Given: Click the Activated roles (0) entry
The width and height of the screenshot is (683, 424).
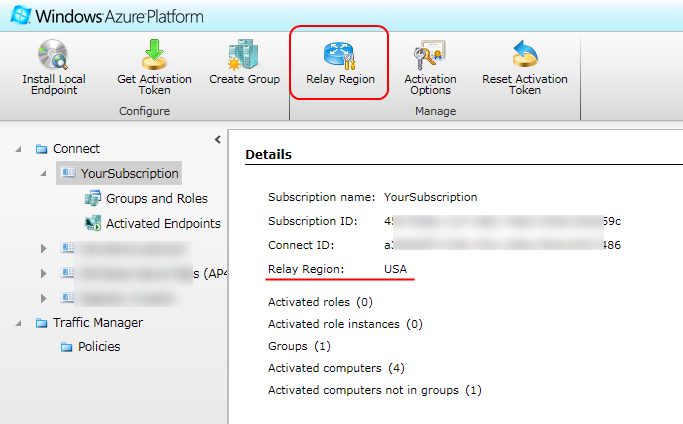Looking at the screenshot, I should point(320,301).
